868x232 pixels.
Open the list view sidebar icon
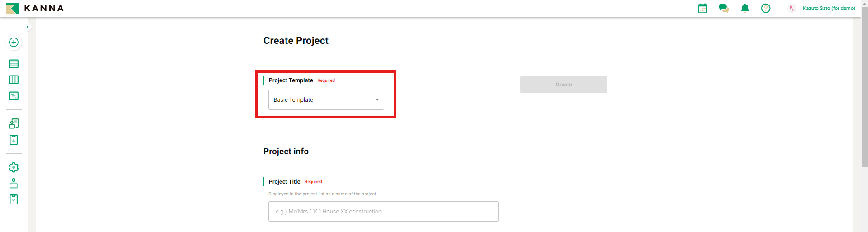point(14,64)
